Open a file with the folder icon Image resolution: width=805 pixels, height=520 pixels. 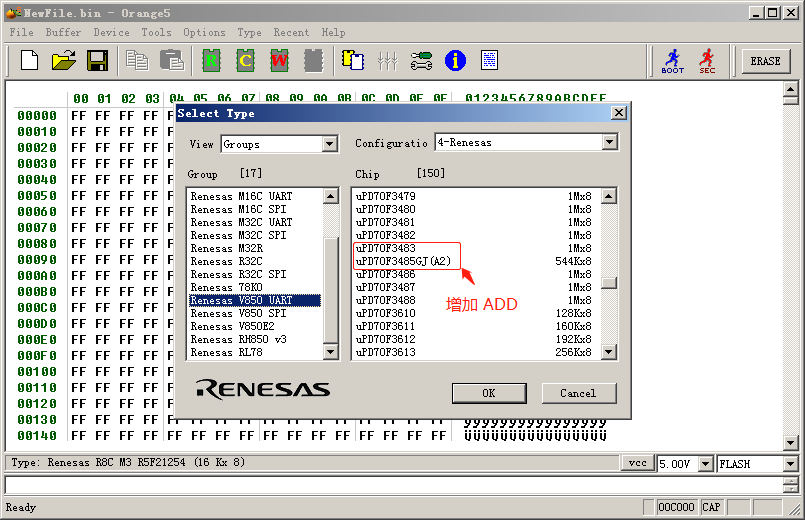[x=63, y=61]
